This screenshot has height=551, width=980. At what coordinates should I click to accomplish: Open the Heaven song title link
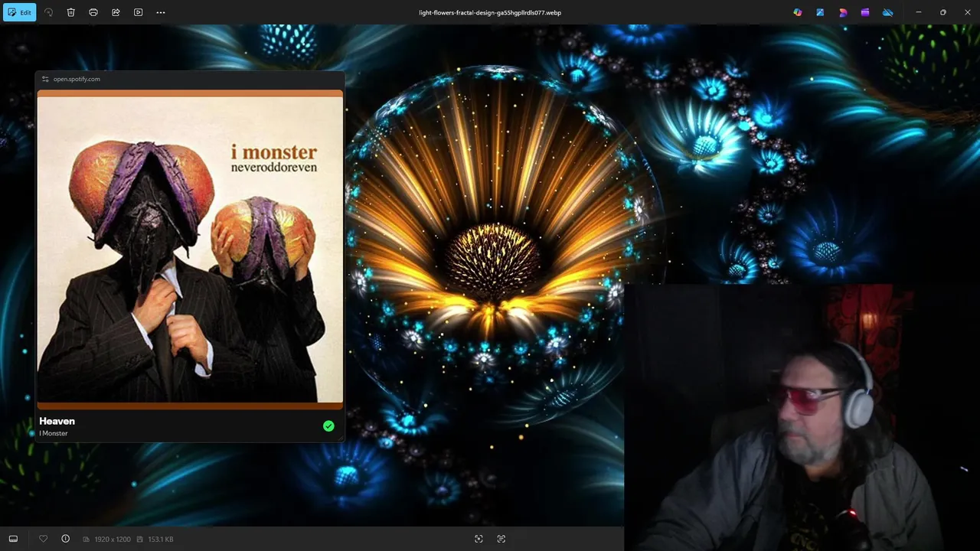point(57,421)
